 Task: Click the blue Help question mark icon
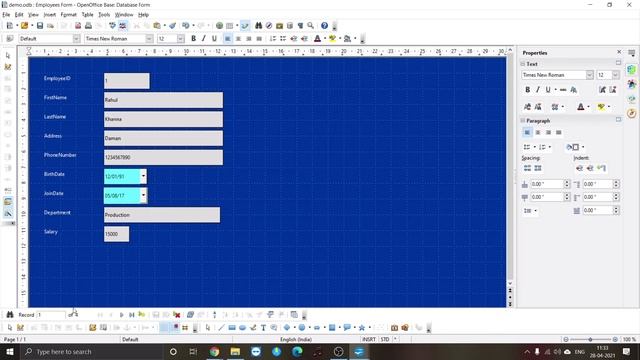tap(324, 26)
